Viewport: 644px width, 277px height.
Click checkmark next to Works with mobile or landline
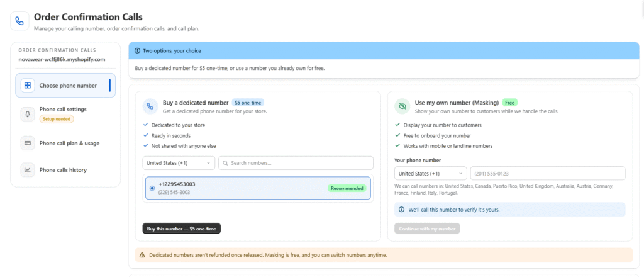pyautogui.click(x=397, y=145)
